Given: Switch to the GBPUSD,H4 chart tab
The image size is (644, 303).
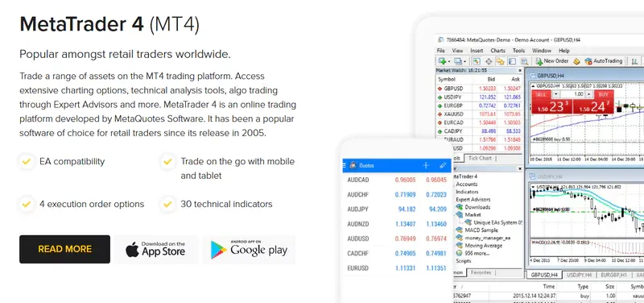Looking at the screenshot, I should pyautogui.click(x=544, y=275).
